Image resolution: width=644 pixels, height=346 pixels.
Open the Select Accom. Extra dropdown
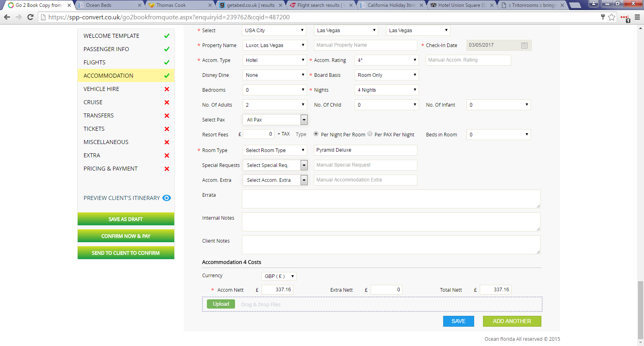275,180
